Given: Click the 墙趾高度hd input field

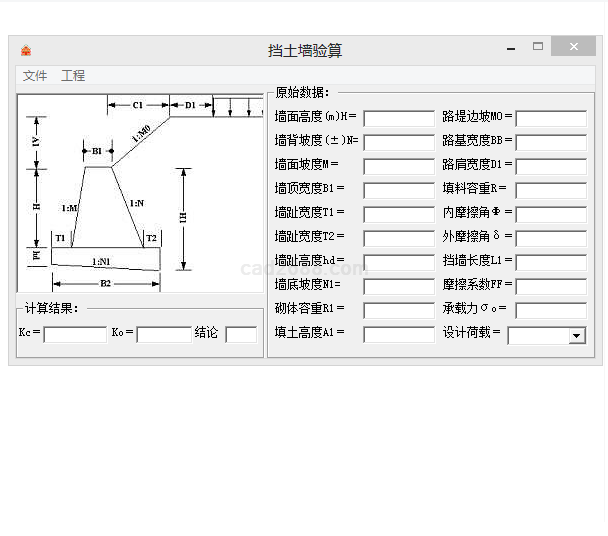Looking at the screenshot, I should click(x=398, y=263).
